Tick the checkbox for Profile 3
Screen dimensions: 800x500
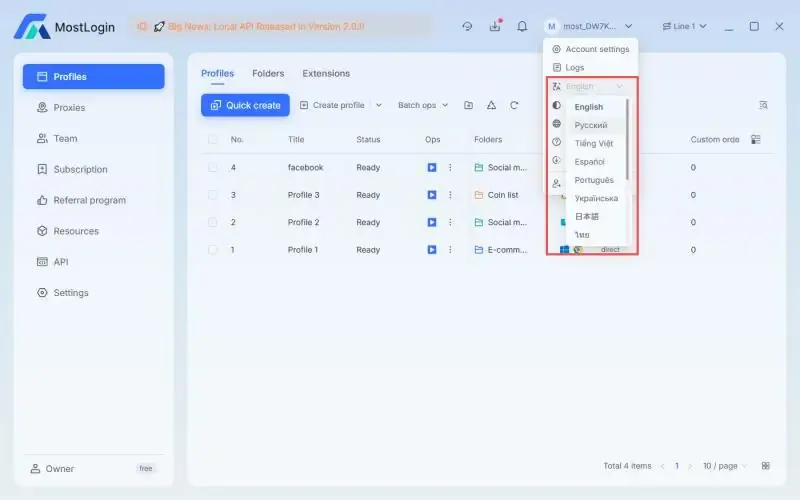213,195
